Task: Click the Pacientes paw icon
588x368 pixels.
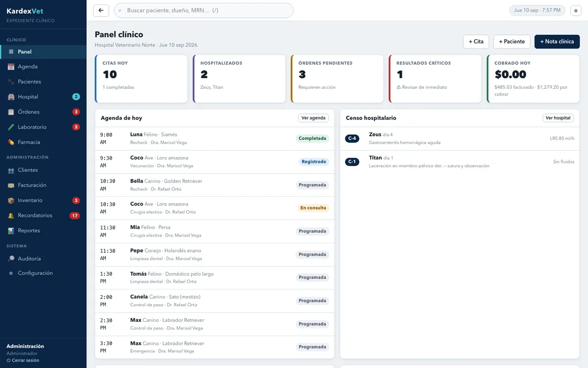Action: 11,82
